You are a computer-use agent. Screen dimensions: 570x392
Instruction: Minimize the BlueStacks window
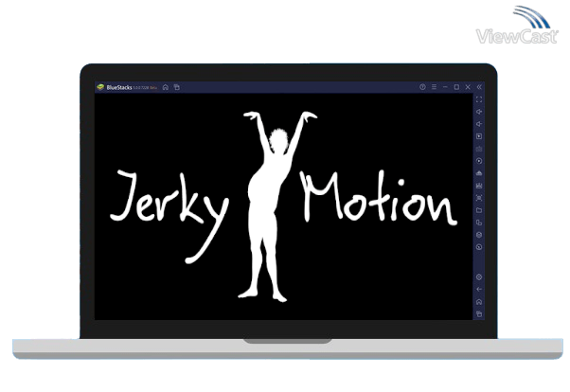pyautogui.click(x=445, y=87)
